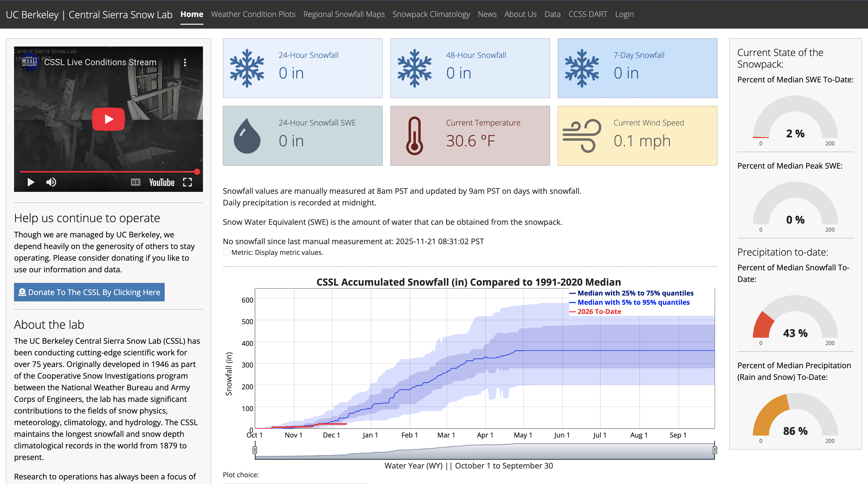Click Donate To The CSSL button
This screenshot has height=484, width=868.
tap(89, 292)
